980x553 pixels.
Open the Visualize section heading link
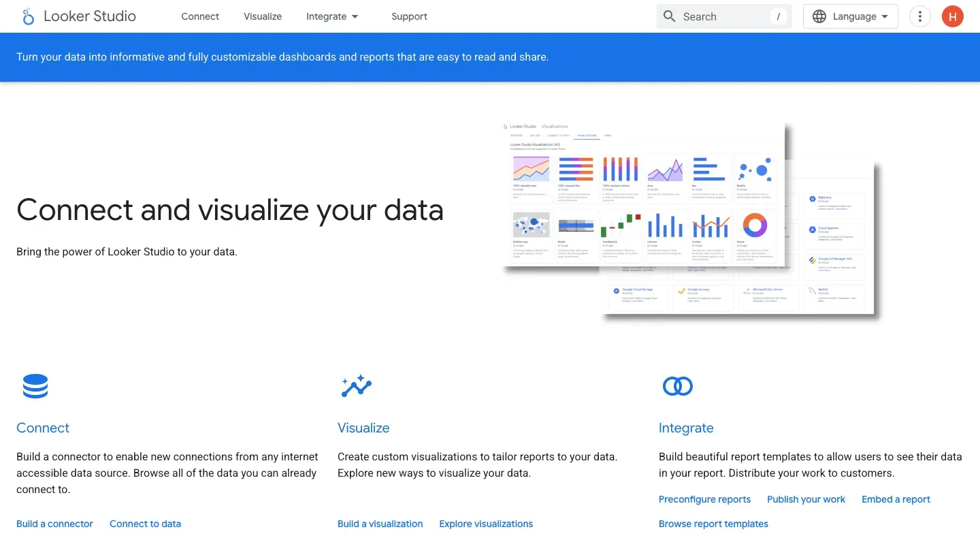point(363,428)
